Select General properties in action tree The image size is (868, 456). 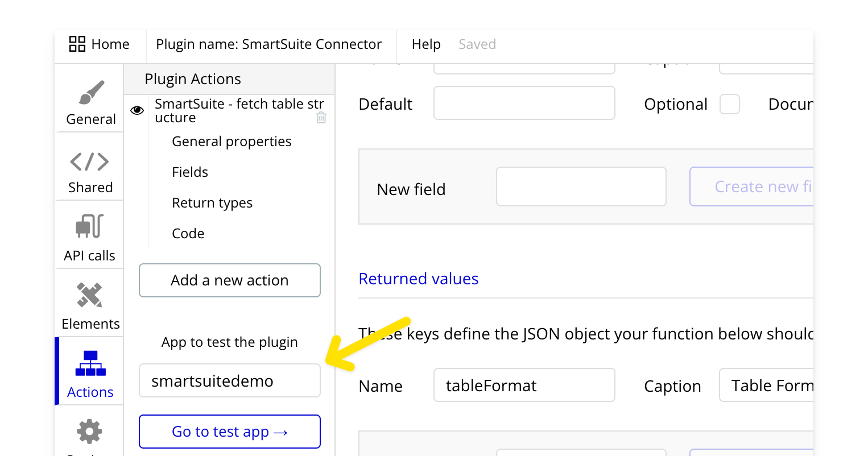pyautogui.click(x=232, y=142)
